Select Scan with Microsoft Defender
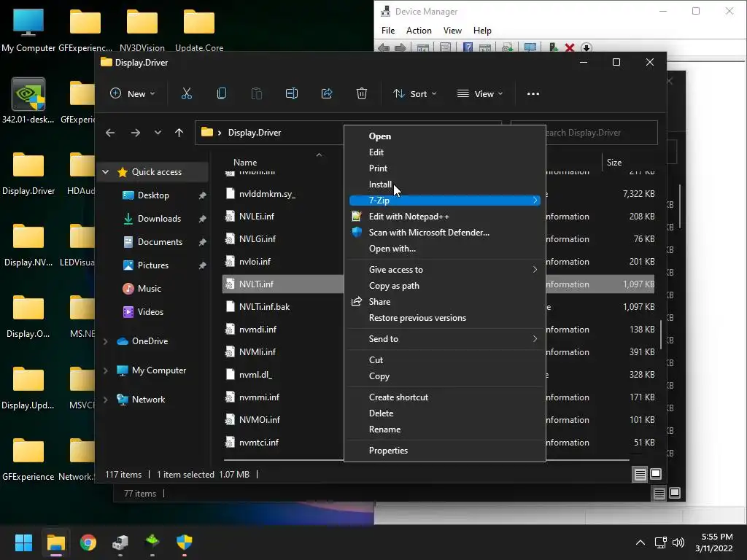 (445, 233)
